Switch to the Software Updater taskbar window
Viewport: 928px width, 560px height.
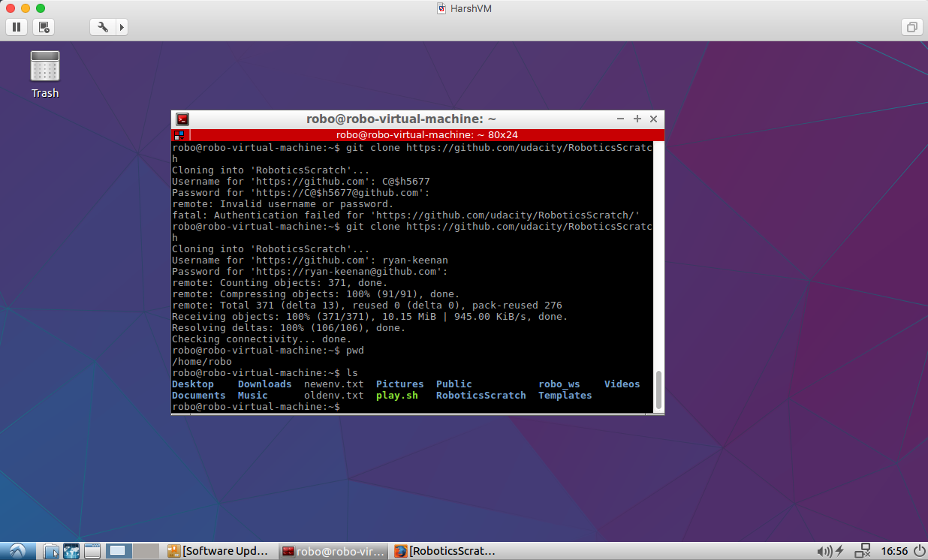[219, 551]
